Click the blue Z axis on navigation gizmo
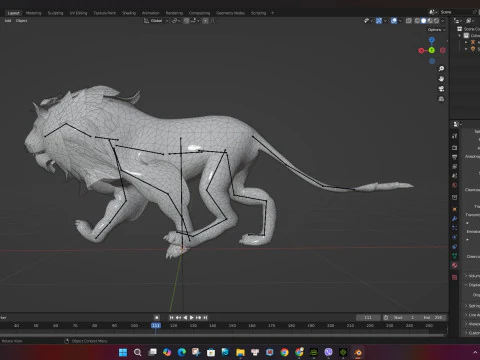 tap(432, 40)
